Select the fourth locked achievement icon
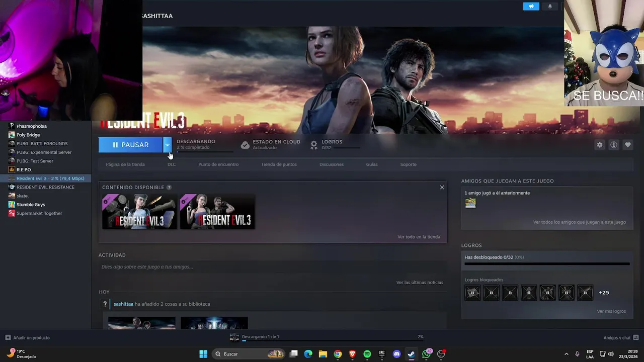Image resolution: width=644 pixels, height=362 pixels. (x=529, y=292)
